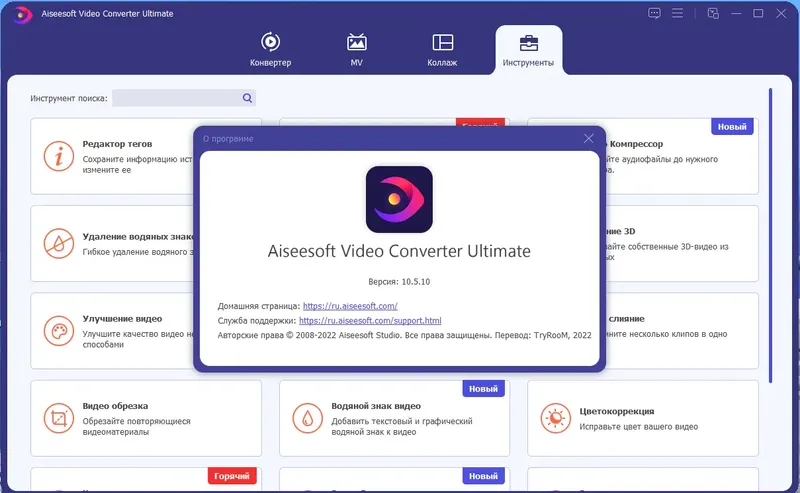The image size is (800, 493).
Task: Click the Новый badge on Компрессор card
Action: 732,127
